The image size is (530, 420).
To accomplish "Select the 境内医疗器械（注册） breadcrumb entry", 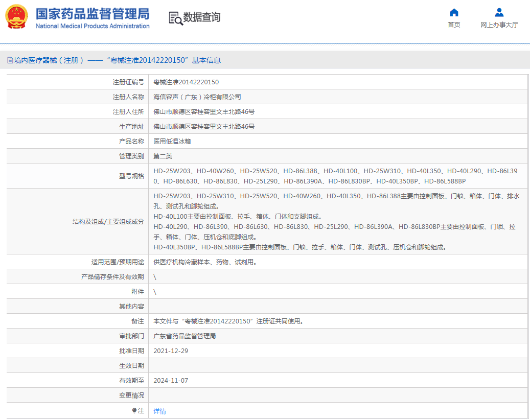I will 44,60.
